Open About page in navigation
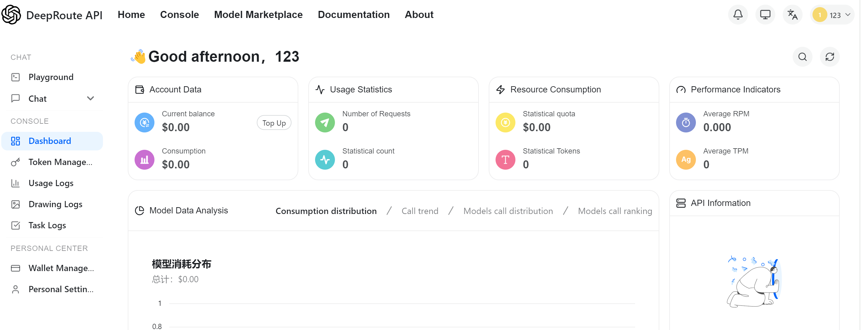868x330 pixels. [x=419, y=15]
